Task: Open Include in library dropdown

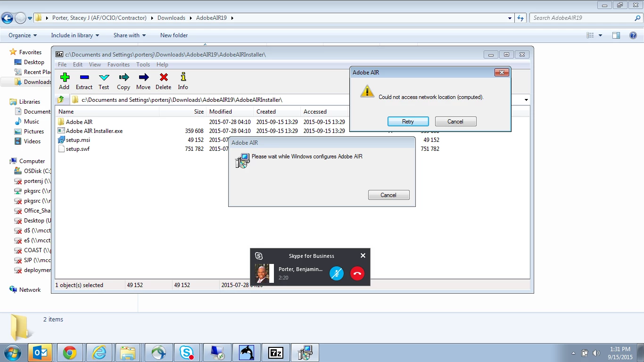Action: point(75,35)
